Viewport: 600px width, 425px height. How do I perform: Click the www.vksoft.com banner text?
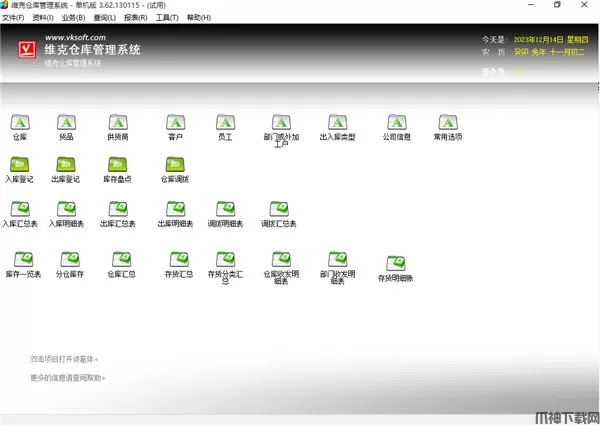point(75,37)
